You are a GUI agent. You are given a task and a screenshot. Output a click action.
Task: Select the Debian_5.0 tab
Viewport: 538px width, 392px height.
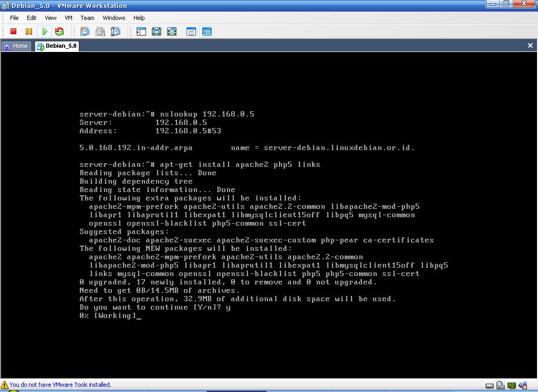(57, 46)
